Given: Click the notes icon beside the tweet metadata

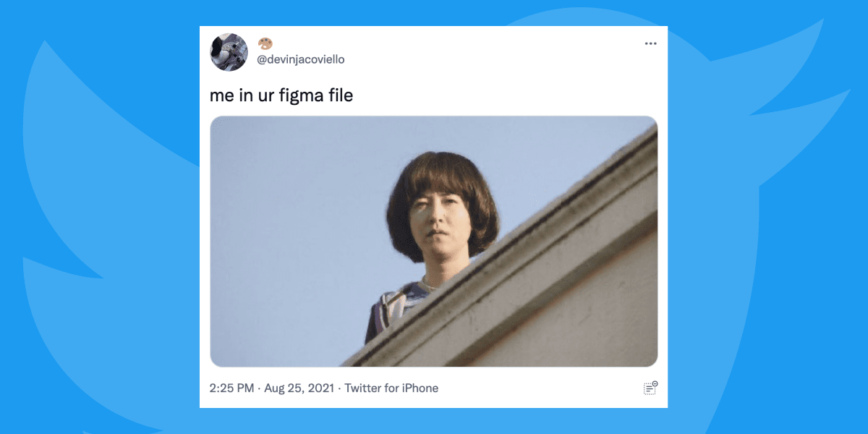Looking at the screenshot, I should click(650, 388).
